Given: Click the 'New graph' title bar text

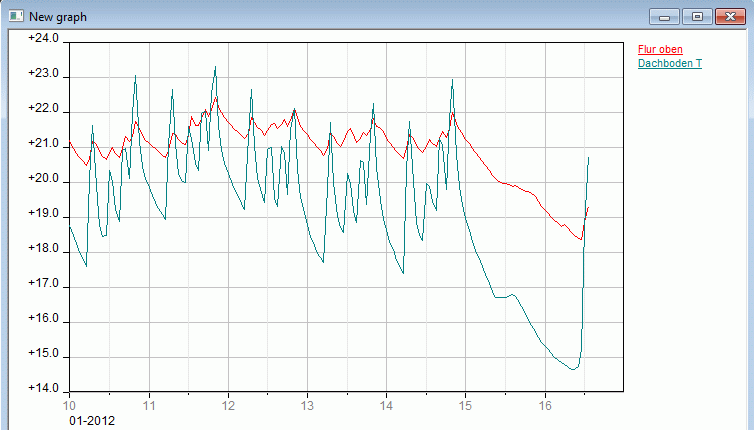Looking at the screenshot, I should coord(56,16).
